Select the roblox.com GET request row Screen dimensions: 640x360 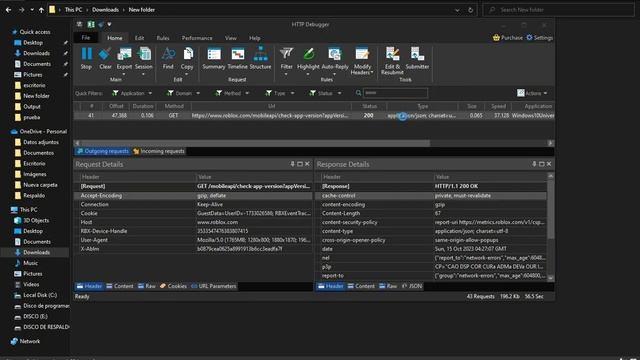coord(313,116)
